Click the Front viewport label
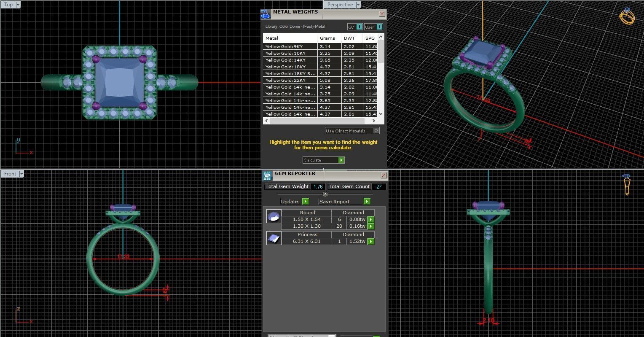The height and width of the screenshot is (337, 644). click(x=10, y=174)
